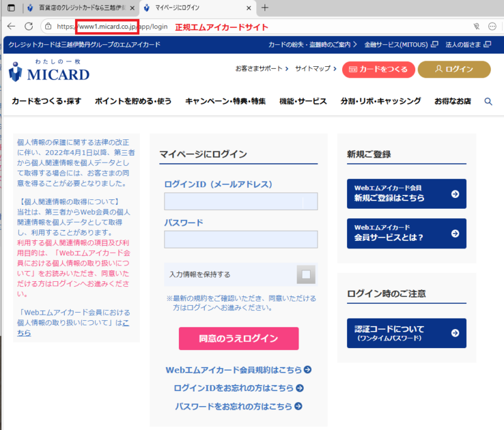The height and width of the screenshot is (430, 504).
Task: Expand the ポイントを貯める・使う menu
Action: pos(133,102)
